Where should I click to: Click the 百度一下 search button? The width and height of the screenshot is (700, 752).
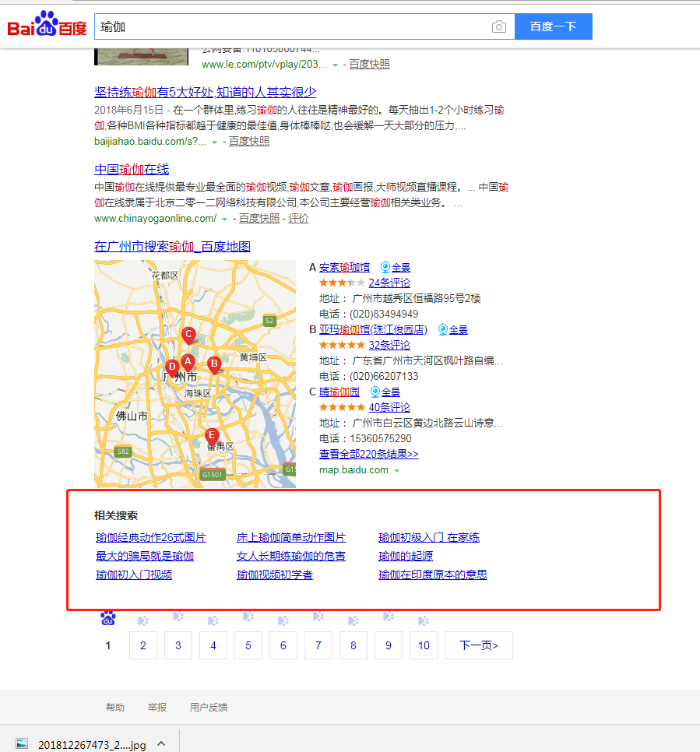pos(553,26)
